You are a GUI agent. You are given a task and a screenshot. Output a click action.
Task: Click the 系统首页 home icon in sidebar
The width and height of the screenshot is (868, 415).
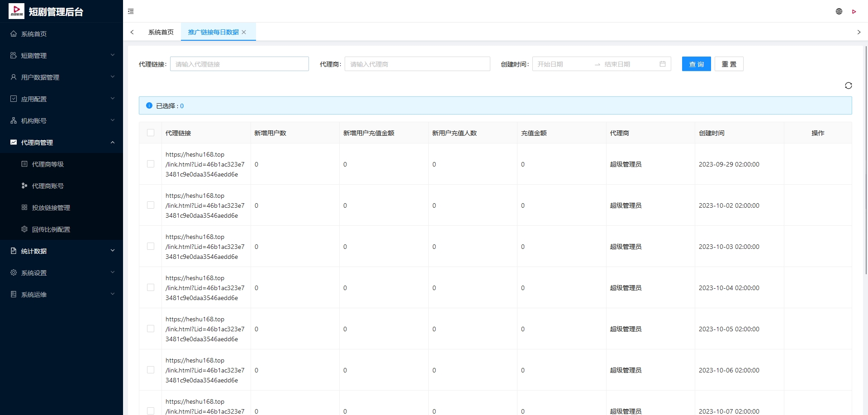coord(14,34)
